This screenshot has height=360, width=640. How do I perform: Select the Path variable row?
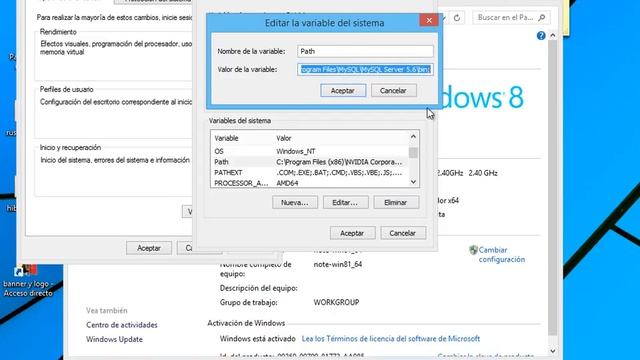tap(309, 162)
